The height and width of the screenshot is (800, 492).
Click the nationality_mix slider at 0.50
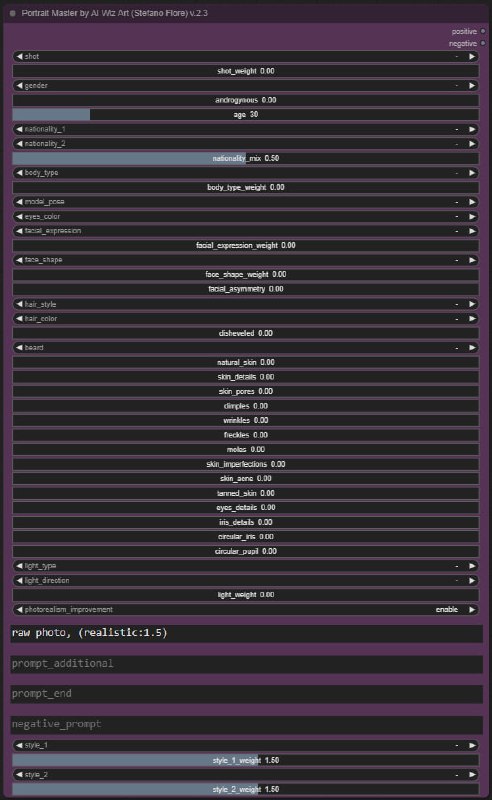pyautogui.click(x=245, y=158)
